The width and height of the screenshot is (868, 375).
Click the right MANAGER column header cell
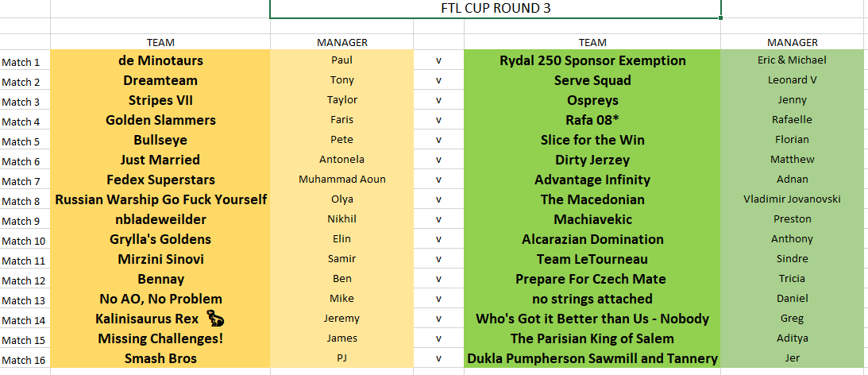[x=793, y=42]
